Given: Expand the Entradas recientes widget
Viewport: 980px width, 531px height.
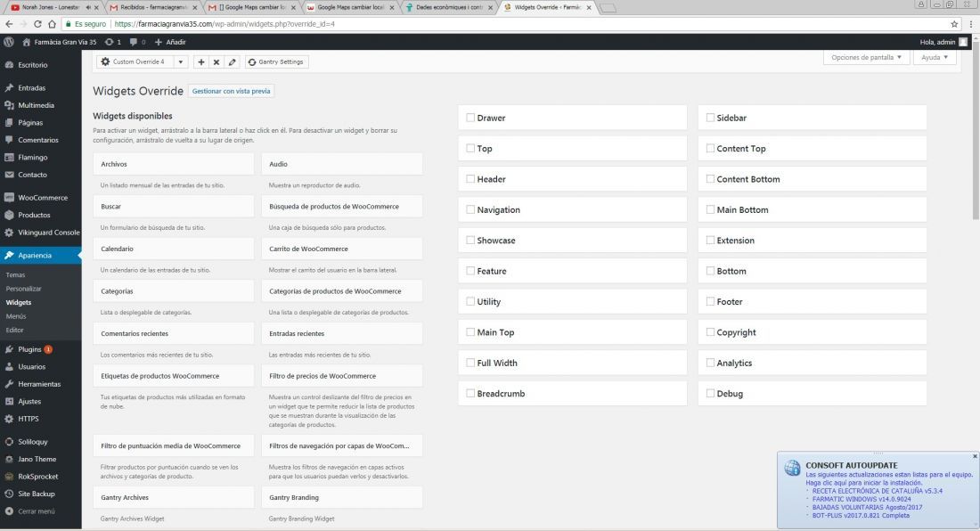Looking at the screenshot, I should click(x=342, y=333).
